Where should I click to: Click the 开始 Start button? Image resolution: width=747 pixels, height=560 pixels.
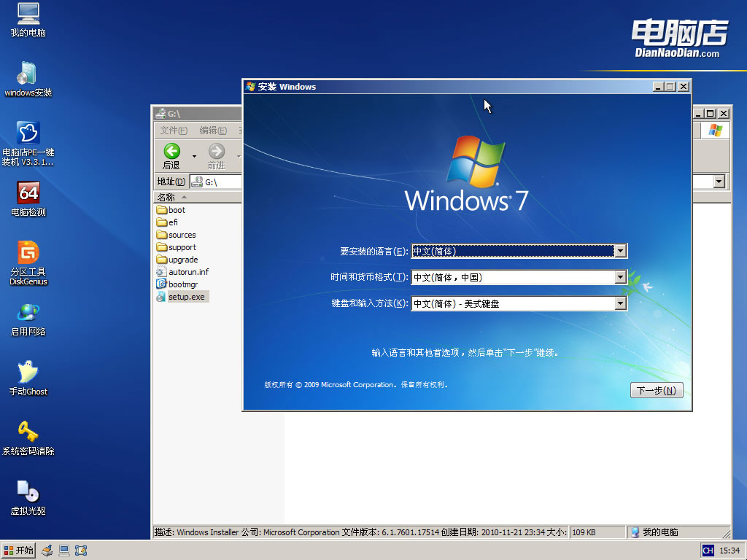click(19, 550)
